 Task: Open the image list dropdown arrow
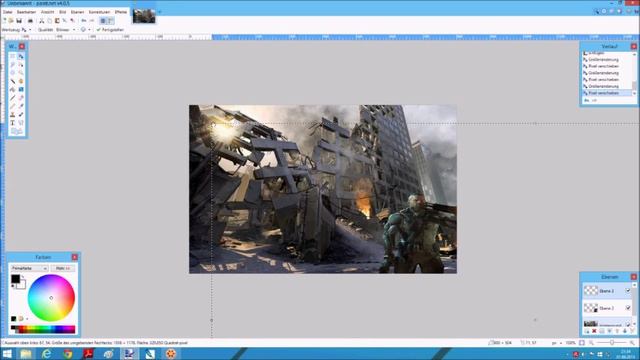(x=160, y=12)
